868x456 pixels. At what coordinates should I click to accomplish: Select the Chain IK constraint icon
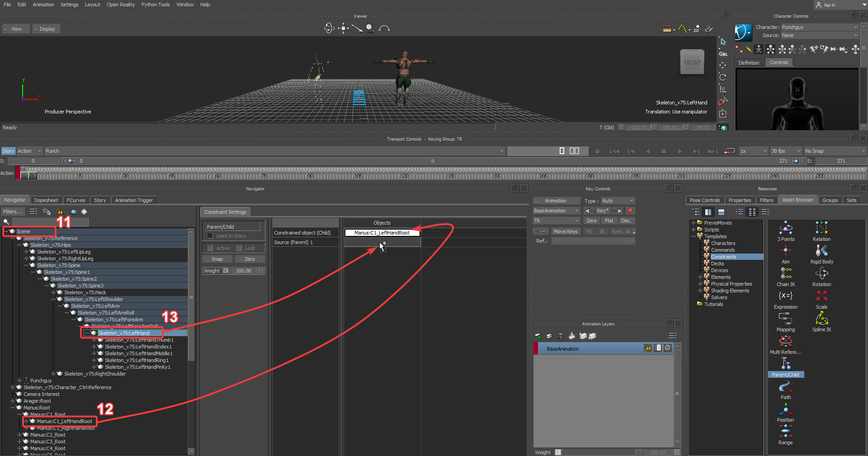pos(786,273)
